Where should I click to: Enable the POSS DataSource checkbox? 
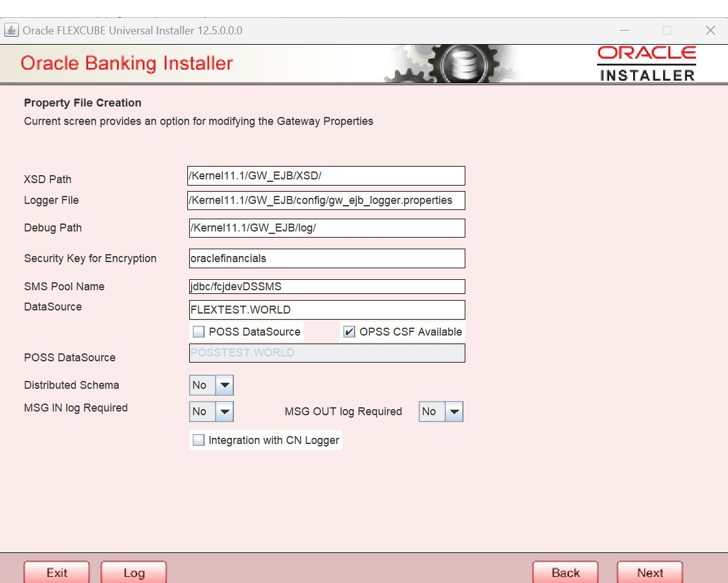click(199, 332)
